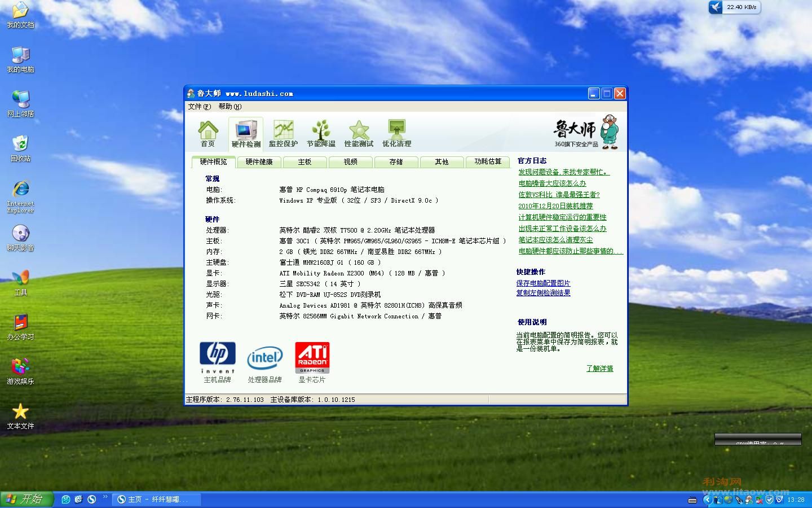Click the 主页 taskbar window button
This screenshot has width=812, height=508.
click(x=158, y=500)
